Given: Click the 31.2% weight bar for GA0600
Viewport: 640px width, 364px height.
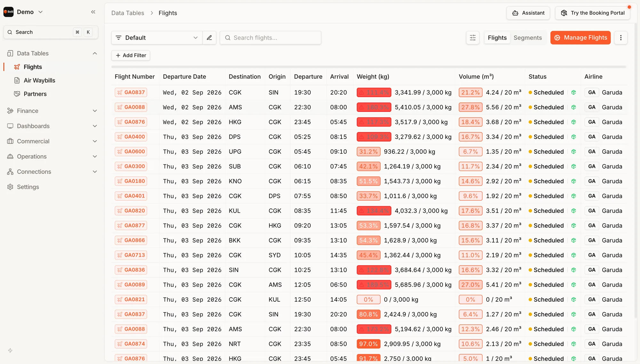Looking at the screenshot, I should 368,151.
